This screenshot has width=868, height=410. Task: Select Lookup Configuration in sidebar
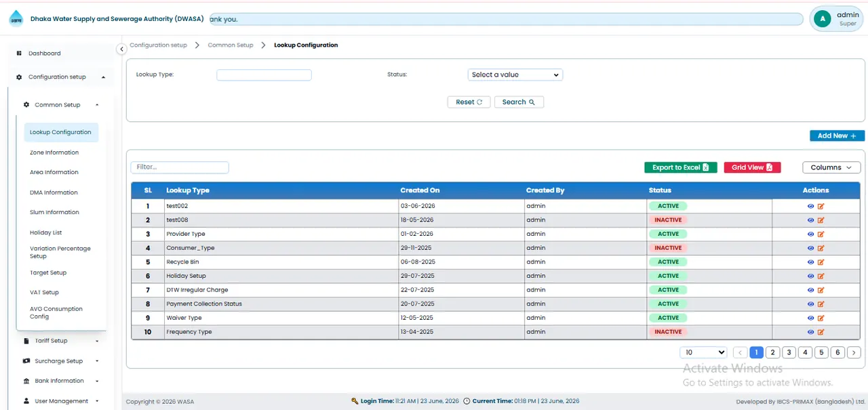[60, 132]
